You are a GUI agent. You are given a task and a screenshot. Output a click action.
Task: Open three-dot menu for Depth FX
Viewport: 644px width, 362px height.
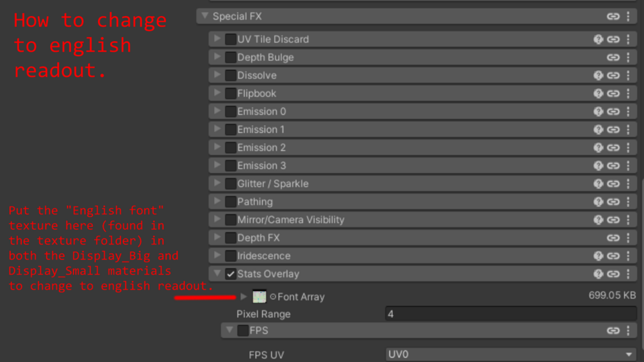[x=628, y=238]
